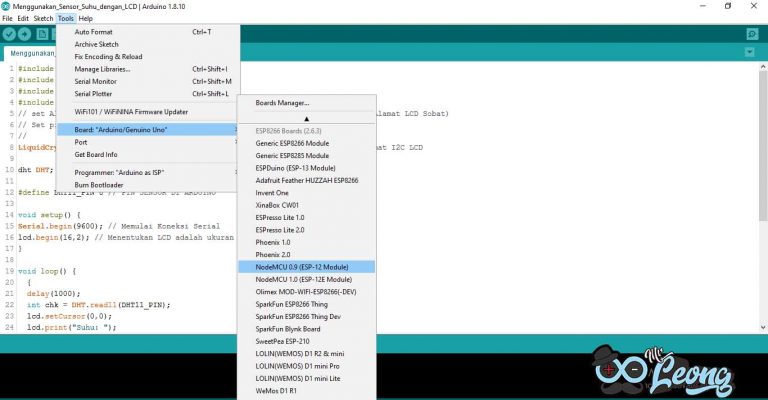Open the Help menu

pos(86,19)
